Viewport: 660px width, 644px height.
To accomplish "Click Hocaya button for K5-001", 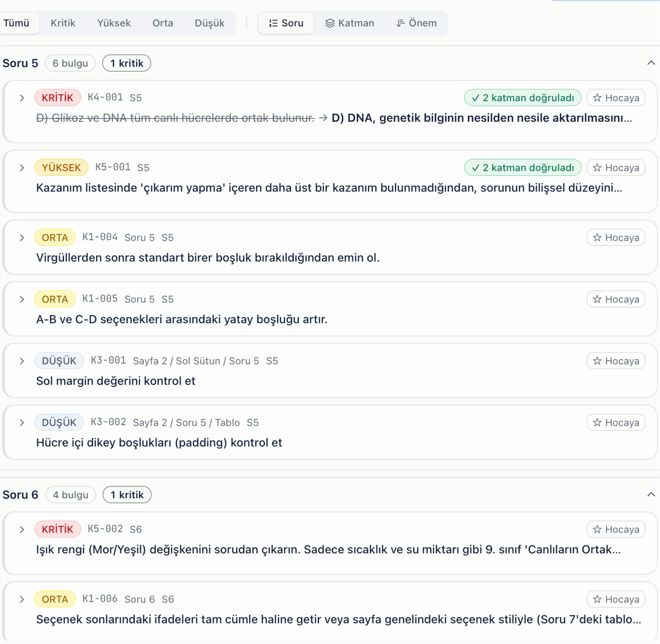I will click(x=616, y=167).
